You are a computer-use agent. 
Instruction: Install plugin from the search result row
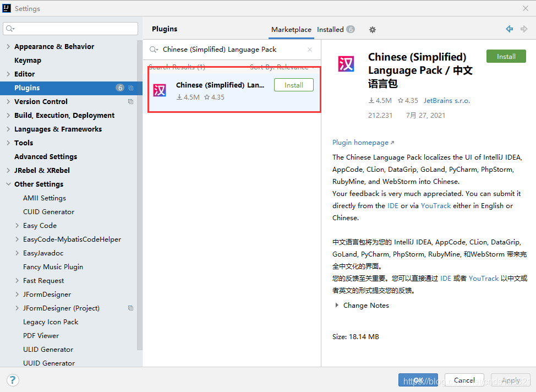tap(294, 85)
